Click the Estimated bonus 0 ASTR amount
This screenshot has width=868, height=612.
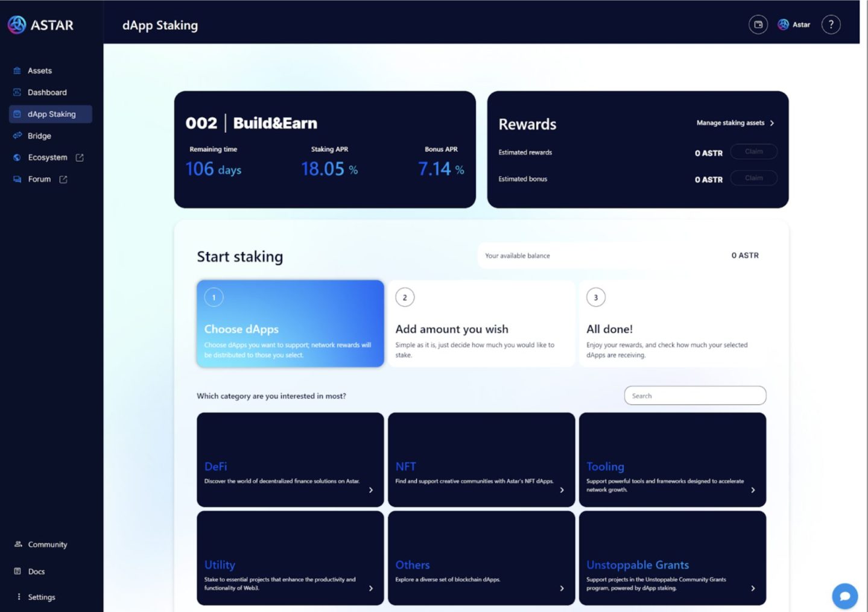tap(709, 180)
